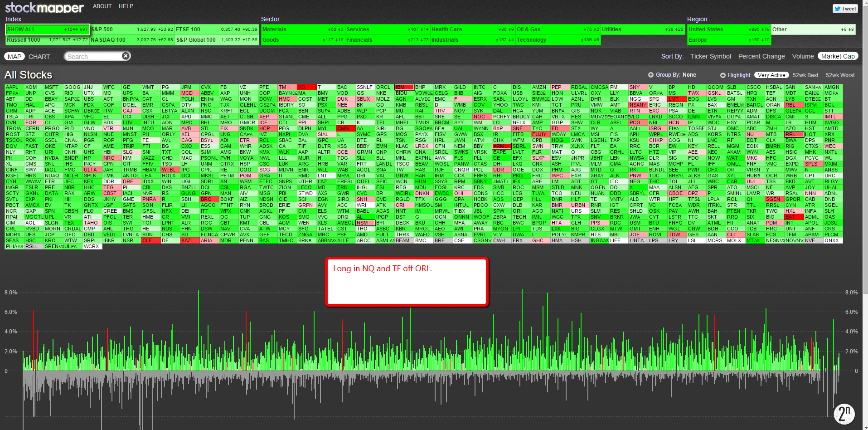
Task: Click the AAPL stock tile
Action: point(14,87)
